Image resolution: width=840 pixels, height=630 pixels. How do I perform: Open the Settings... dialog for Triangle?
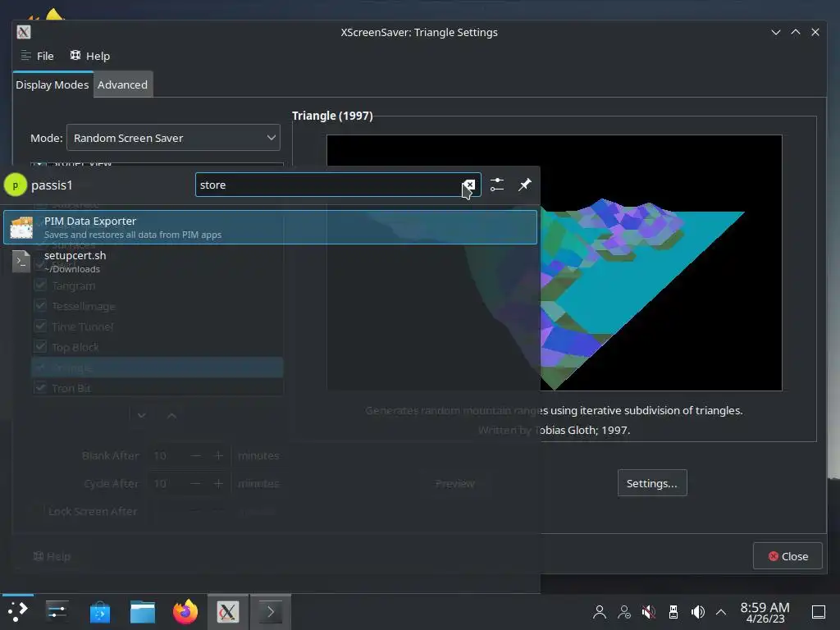pyautogui.click(x=652, y=483)
